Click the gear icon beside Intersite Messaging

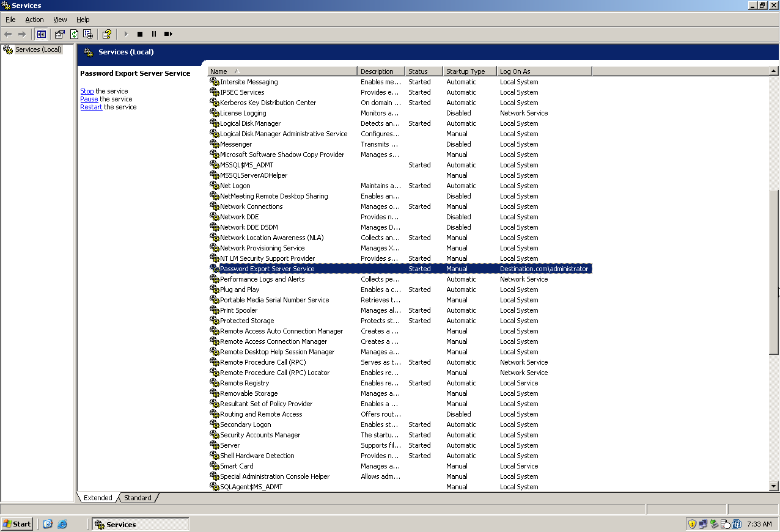pos(214,82)
